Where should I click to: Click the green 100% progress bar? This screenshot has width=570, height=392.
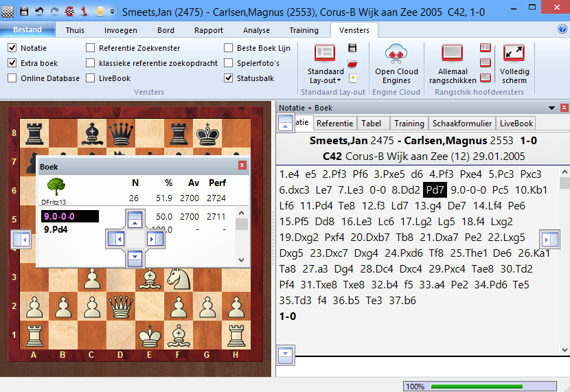tap(477, 387)
